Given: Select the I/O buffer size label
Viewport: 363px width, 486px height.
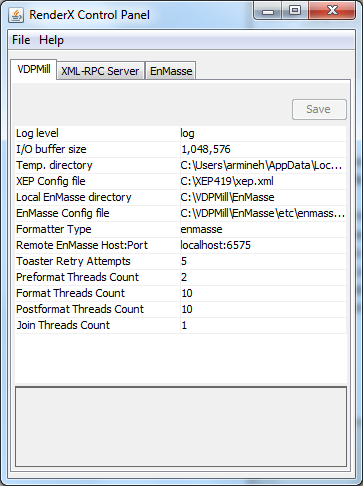Looking at the screenshot, I should [51, 149].
